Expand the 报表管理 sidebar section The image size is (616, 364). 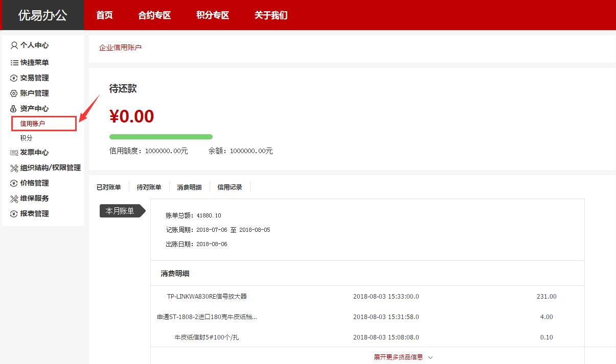pos(34,214)
